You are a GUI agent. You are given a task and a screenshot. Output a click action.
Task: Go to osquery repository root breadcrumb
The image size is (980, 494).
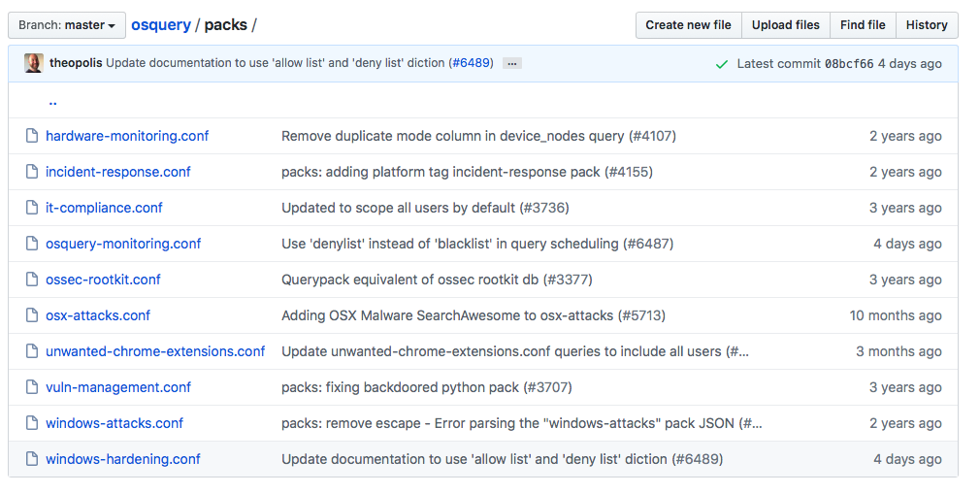tap(161, 25)
